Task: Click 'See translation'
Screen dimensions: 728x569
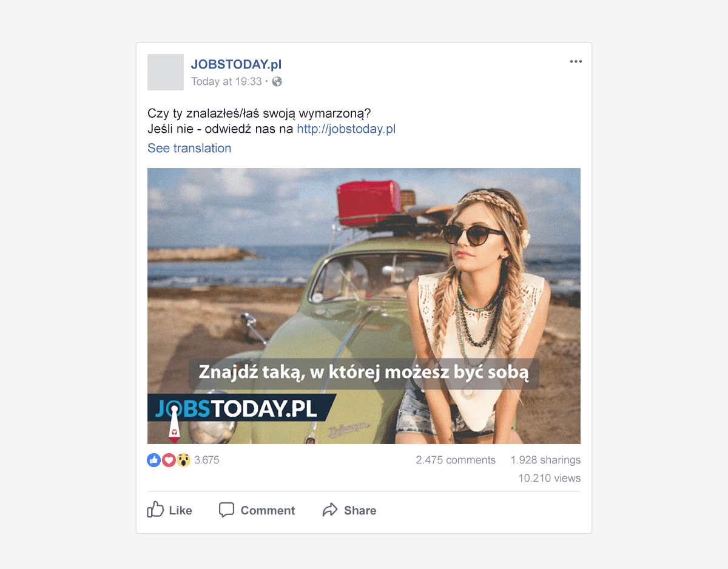Action: [x=189, y=148]
